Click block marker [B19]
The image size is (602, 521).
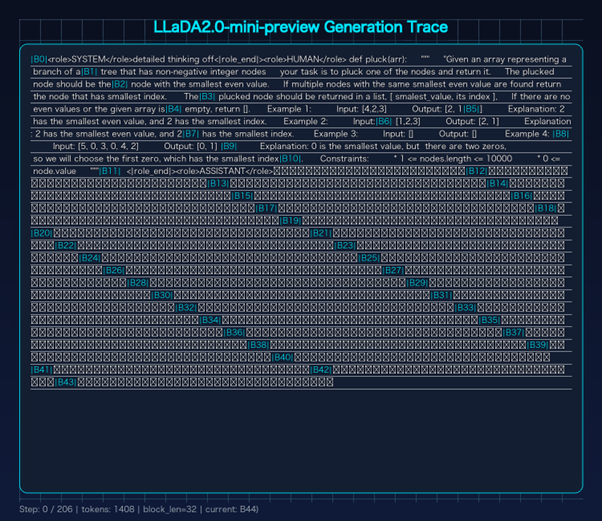coord(291,220)
